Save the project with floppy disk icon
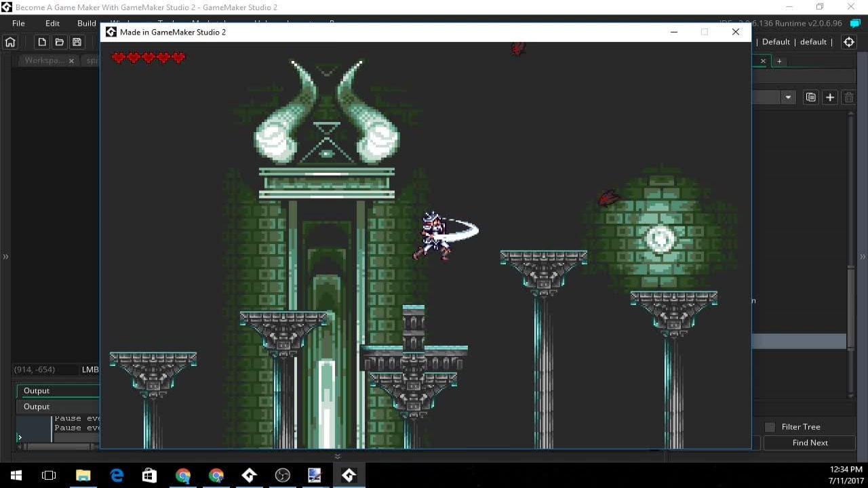The height and width of the screenshot is (488, 868). (x=77, y=42)
